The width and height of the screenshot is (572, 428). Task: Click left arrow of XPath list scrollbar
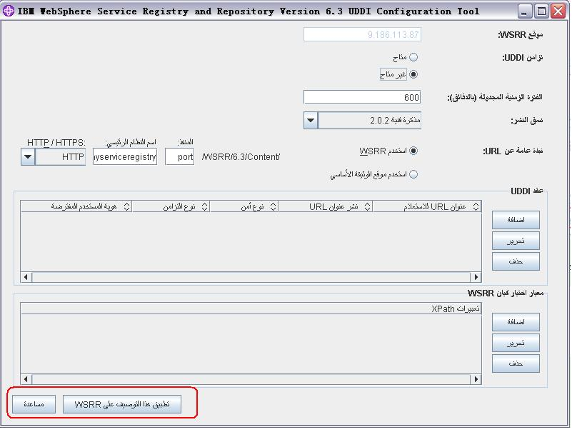pos(26,379)
